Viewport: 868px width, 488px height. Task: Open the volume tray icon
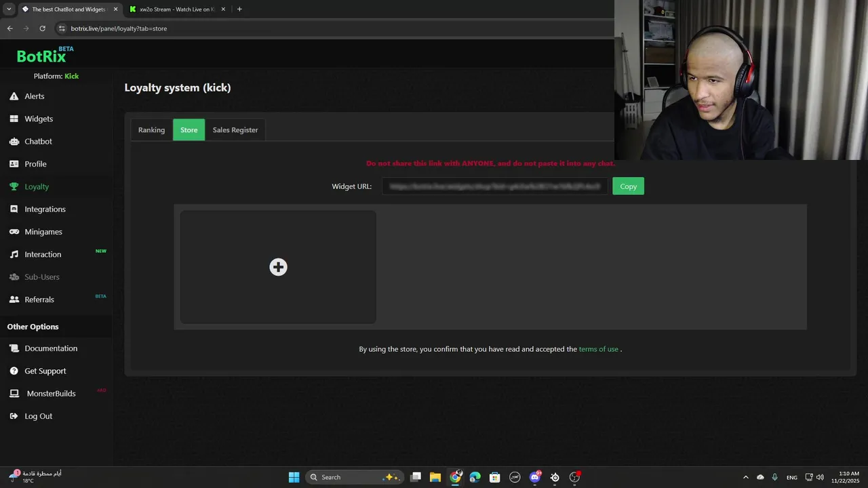(x=821, y=477)
